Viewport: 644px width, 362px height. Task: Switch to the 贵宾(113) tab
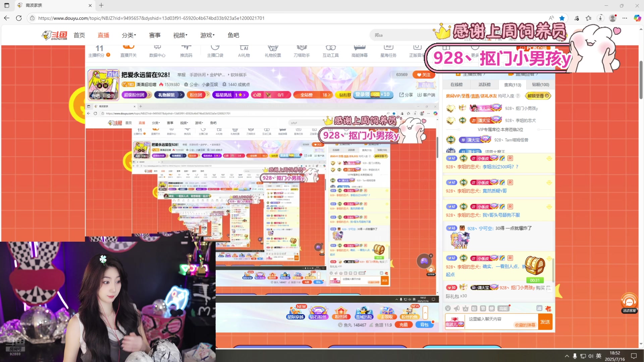[x=513, y=85]
